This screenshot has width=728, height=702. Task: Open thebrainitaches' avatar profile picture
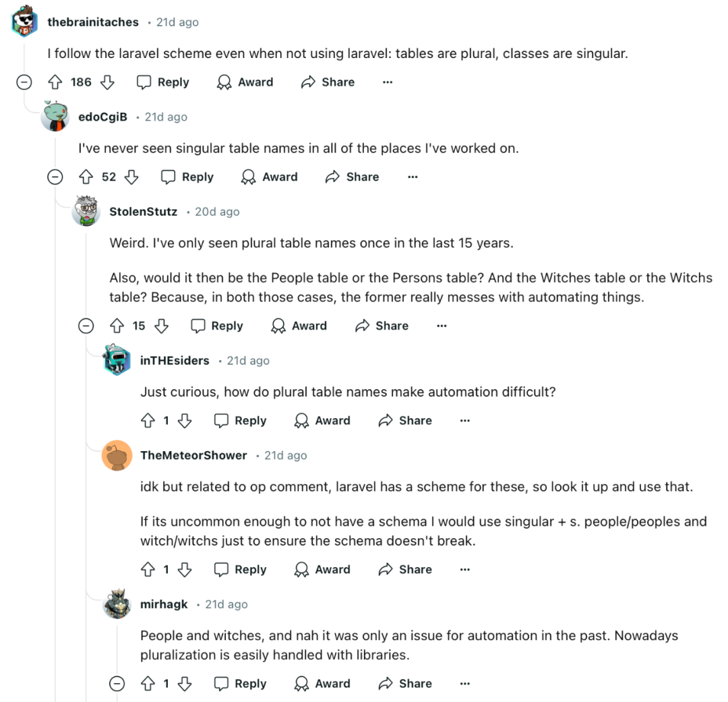(24, 22)
